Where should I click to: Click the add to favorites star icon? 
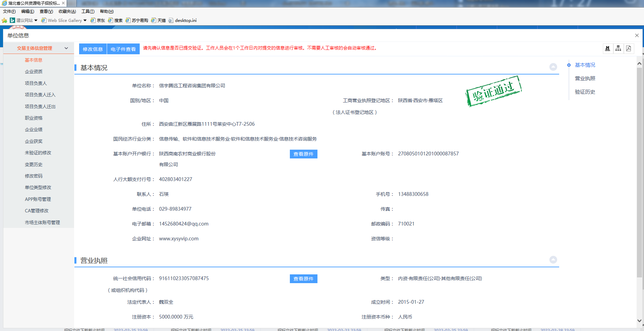4,20
